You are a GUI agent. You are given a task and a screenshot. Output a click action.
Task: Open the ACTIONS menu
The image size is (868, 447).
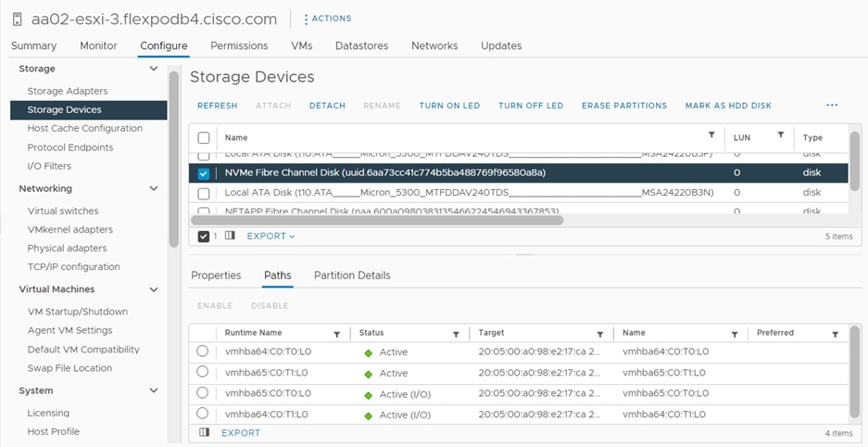coord(328,19)
